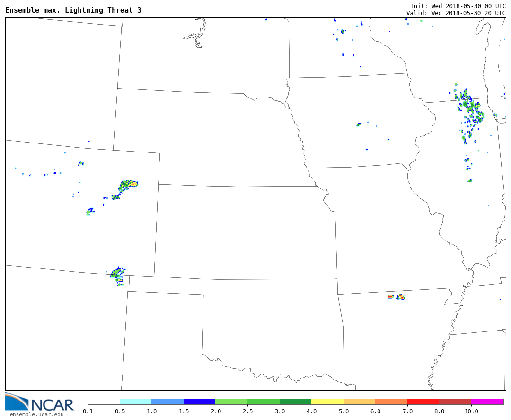
Task: Choose the dark blue 1.5–2.0 legend swatch
Action: point(199,402)
